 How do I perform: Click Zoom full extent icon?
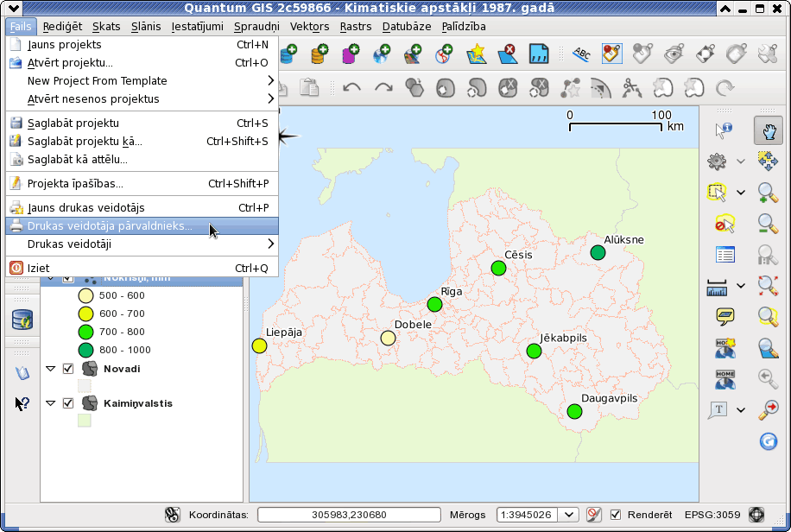(x=768, y=286)
